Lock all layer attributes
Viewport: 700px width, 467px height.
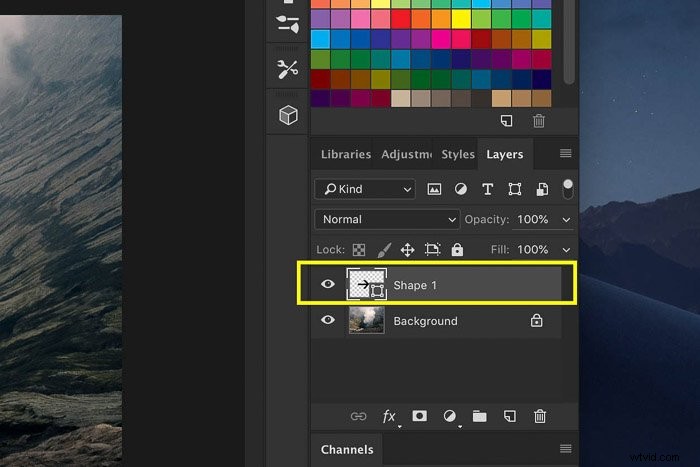[x=457, y=249]
